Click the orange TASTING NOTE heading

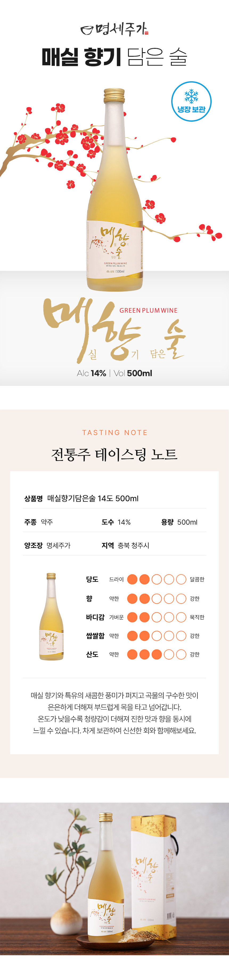pos(114,432)
